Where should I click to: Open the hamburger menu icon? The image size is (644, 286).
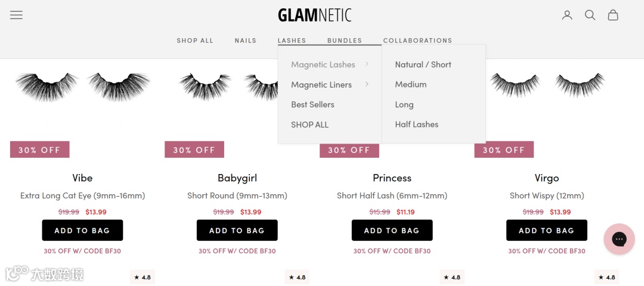[17, 15]
